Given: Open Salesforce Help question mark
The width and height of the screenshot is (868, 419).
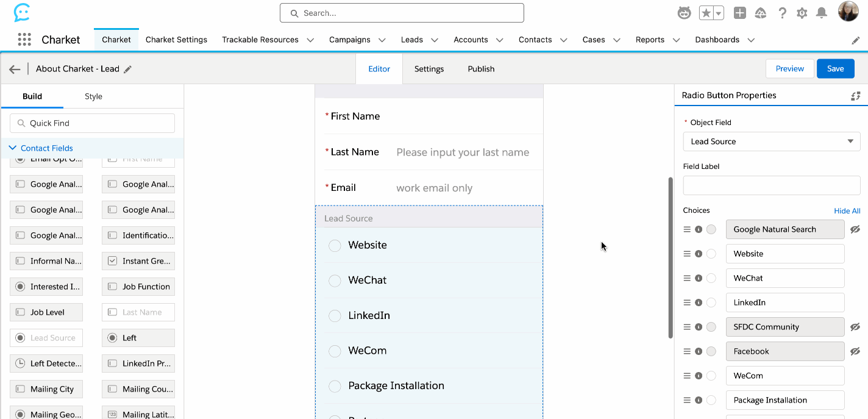Looking at the screenshot, I should (783, 13).
